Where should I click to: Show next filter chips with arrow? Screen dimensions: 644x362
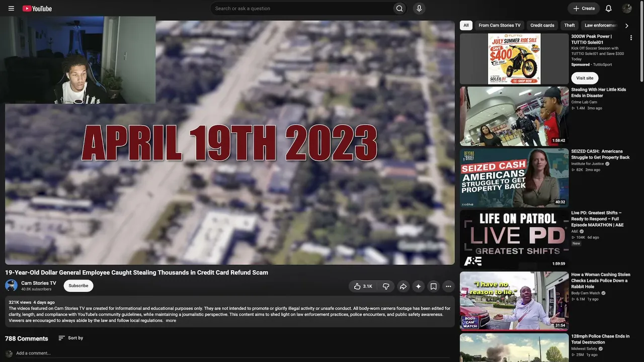627,26
